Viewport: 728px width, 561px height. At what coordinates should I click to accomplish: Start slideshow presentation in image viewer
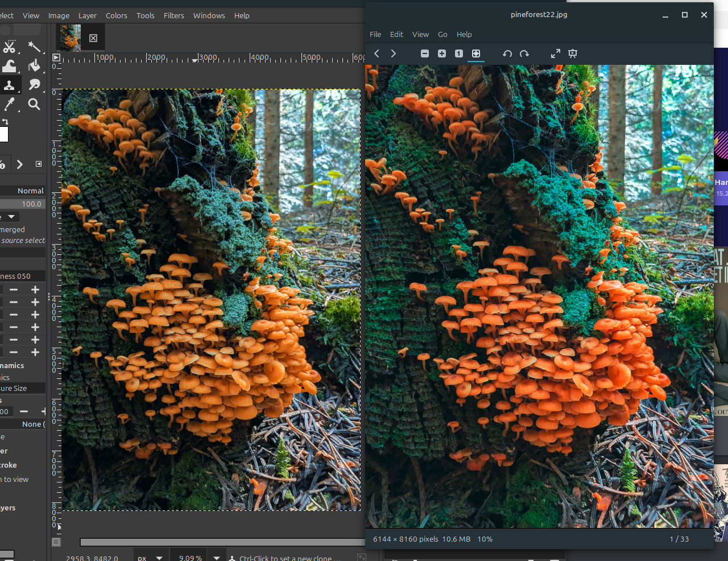click(x=573, y=53)
